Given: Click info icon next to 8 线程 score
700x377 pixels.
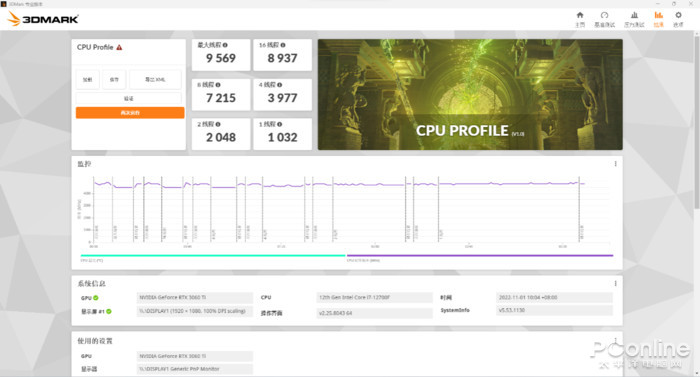Looking at the screenshot, I should tap(218, 84).
